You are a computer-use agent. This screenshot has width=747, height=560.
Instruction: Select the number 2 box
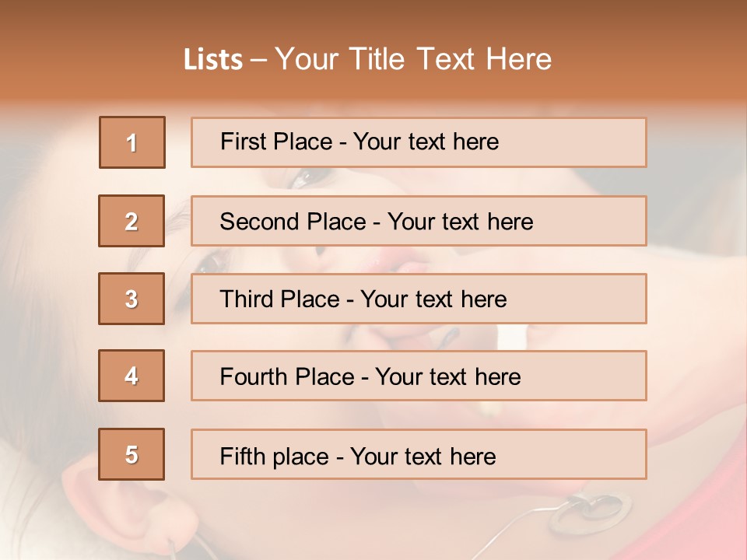tap(132, 221)
